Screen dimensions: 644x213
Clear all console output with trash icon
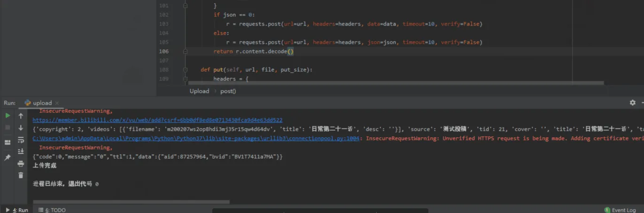pos(21,175)
